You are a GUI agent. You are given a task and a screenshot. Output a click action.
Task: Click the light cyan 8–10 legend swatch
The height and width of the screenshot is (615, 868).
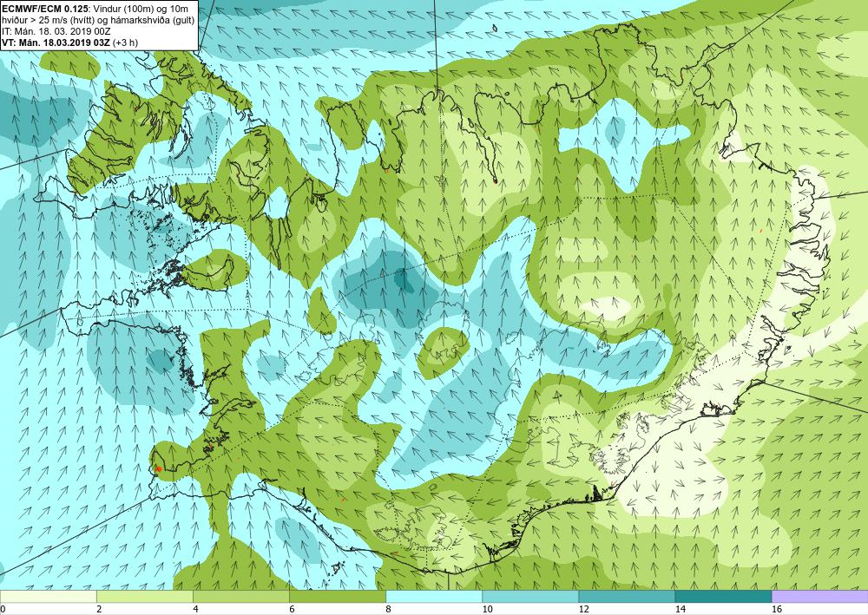(434, 597)
